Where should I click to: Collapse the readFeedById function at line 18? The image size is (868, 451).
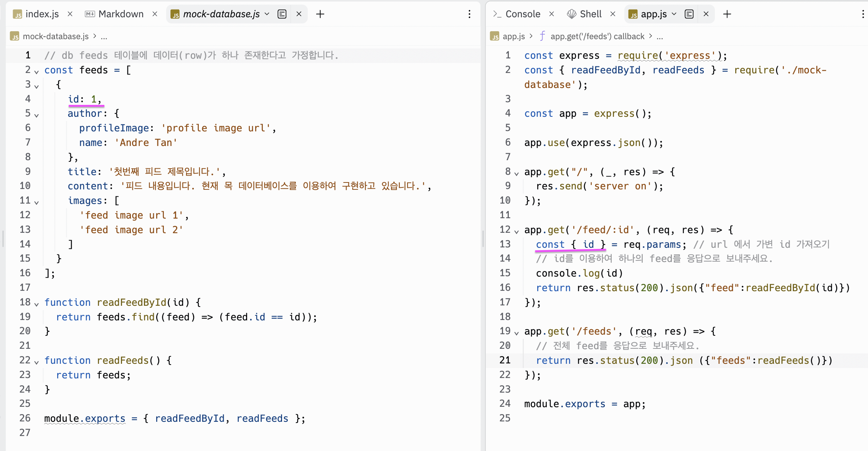click(36, 304)
